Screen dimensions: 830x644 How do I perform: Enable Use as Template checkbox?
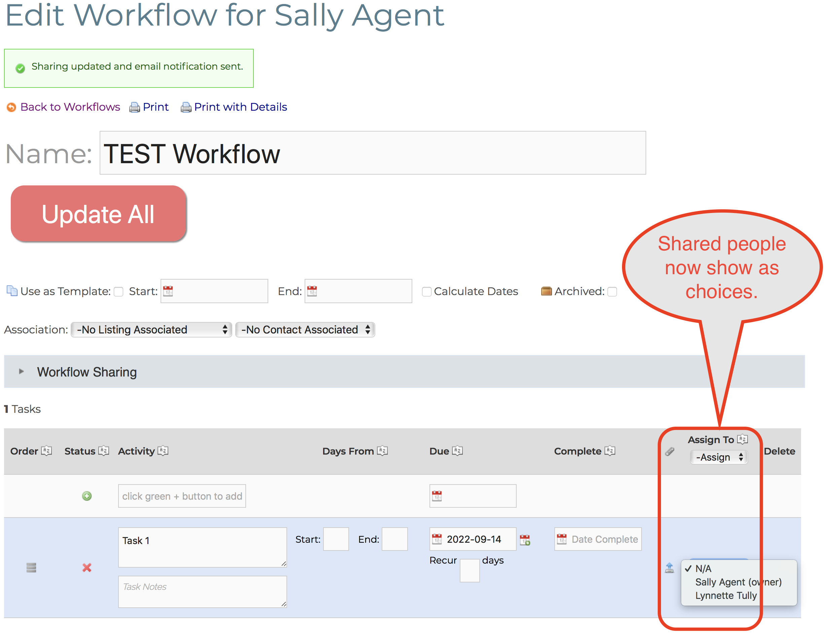pyautogui.click(x=118, y=291)
